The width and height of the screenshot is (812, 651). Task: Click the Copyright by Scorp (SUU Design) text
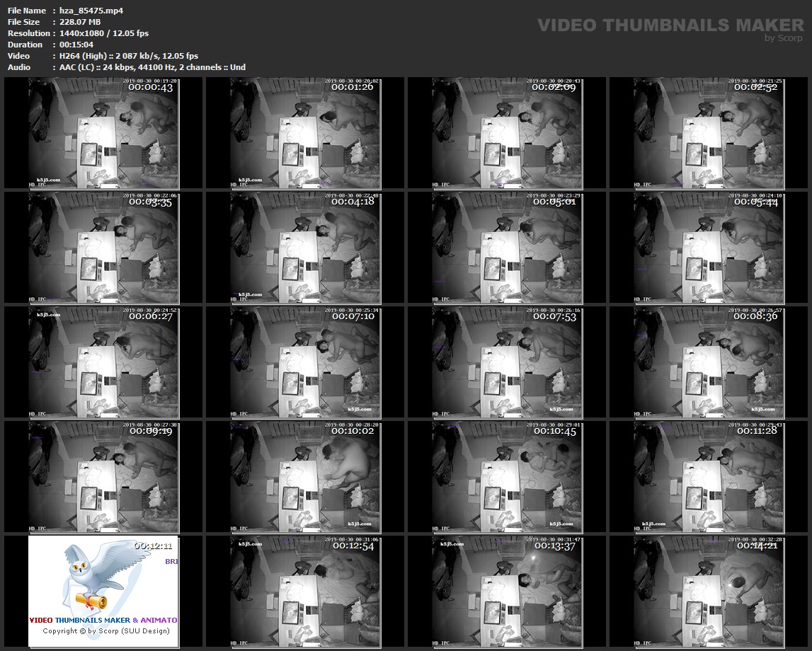click(106, 630)
